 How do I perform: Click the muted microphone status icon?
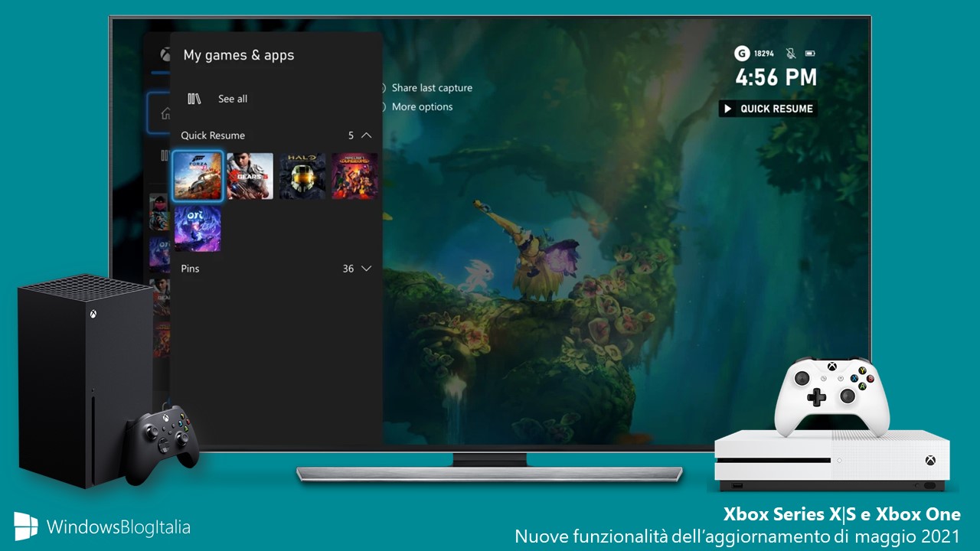[790, 54]
